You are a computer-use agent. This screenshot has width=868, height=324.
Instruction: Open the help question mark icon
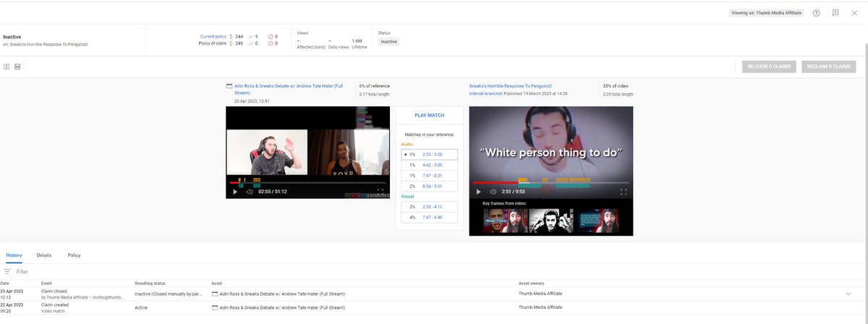816,13
